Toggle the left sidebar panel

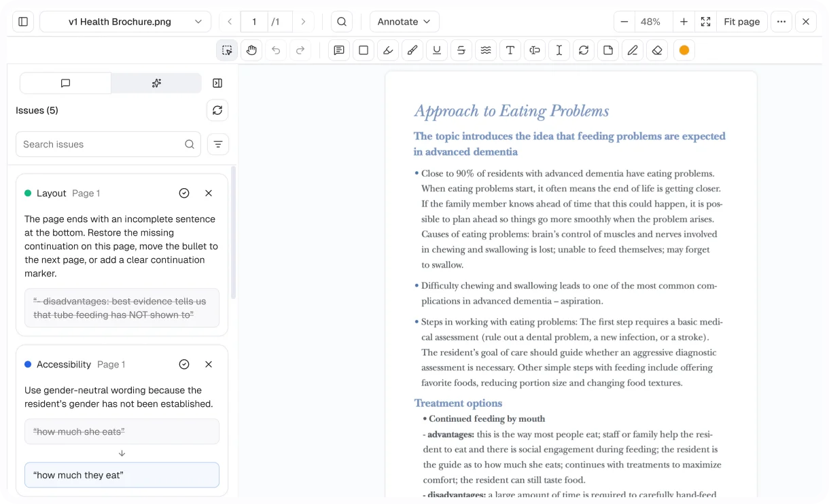coord(23,22)
